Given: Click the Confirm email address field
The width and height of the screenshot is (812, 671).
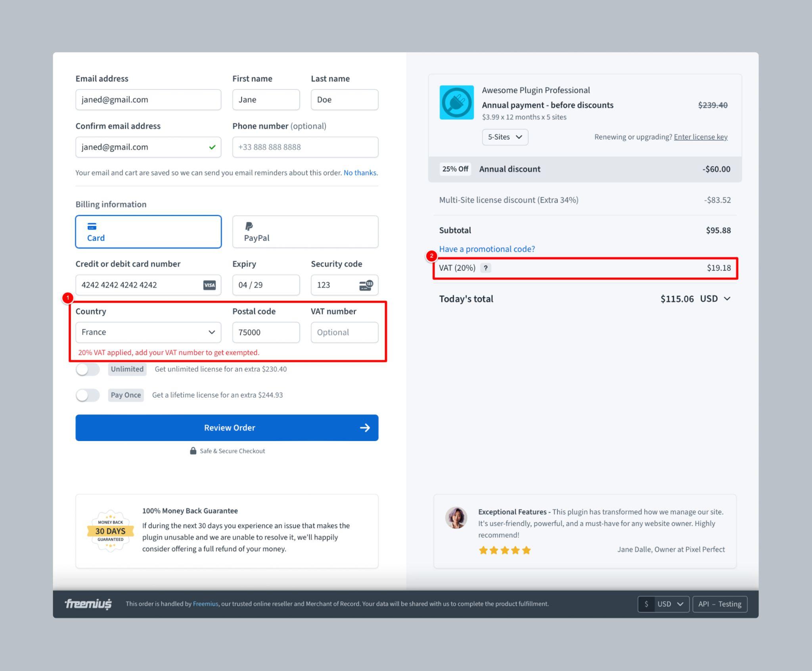Looking at the screenshot, I should coord(148,147).
